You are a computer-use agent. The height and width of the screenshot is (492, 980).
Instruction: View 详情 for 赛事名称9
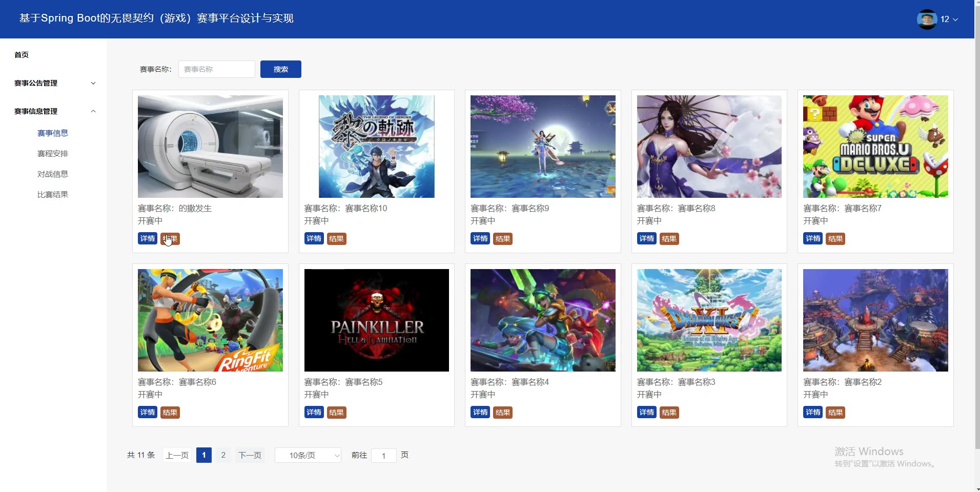point(480,238)
